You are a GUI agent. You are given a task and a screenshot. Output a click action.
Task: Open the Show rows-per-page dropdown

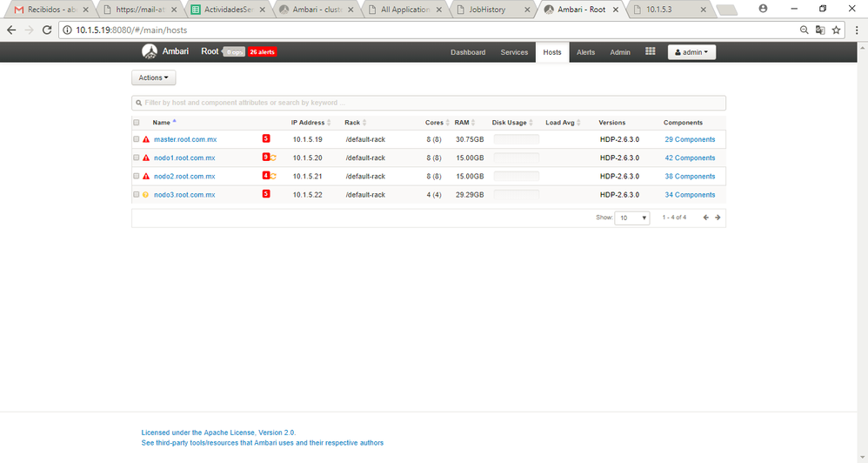click(631, 218)
